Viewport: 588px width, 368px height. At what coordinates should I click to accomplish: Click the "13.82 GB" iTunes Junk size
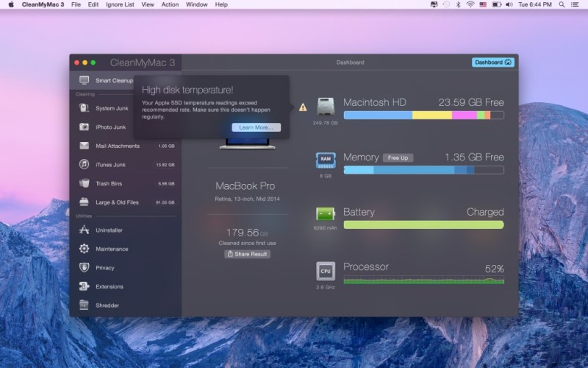165,165
